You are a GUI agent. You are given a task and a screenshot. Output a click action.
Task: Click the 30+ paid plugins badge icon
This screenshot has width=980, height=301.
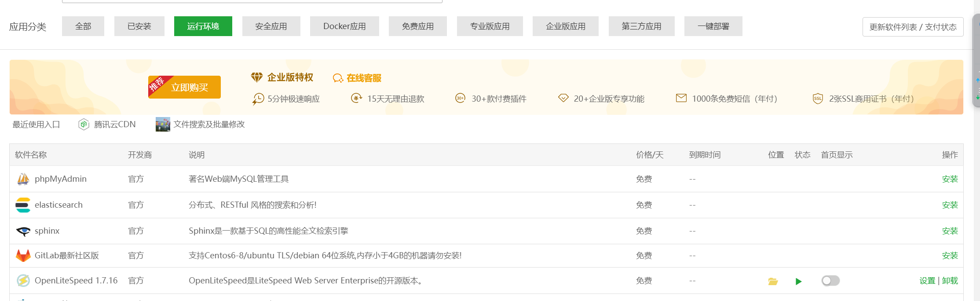pos(460,98)
